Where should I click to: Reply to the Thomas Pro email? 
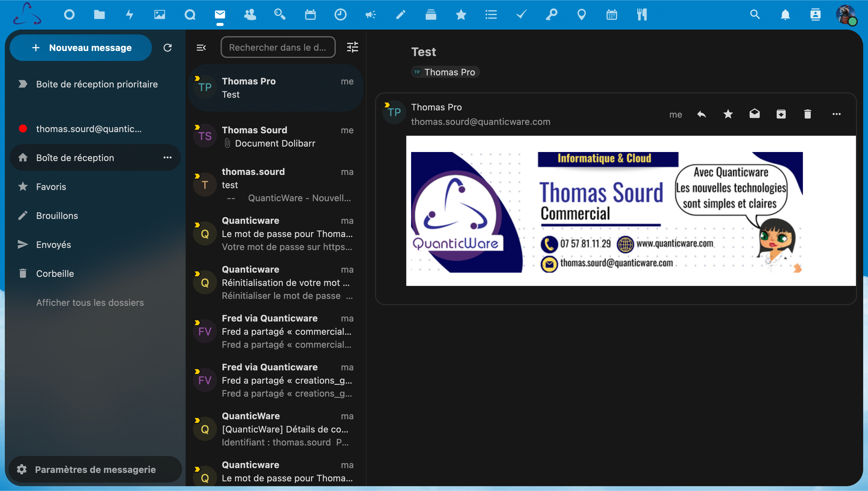click(702, 114)
